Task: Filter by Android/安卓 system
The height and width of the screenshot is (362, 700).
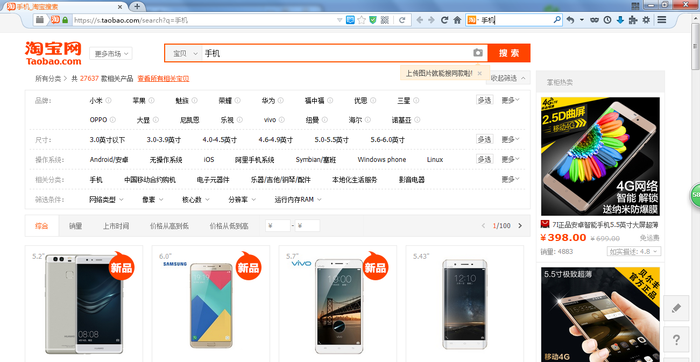Action: pyautogui.click(x=109, y=159)
